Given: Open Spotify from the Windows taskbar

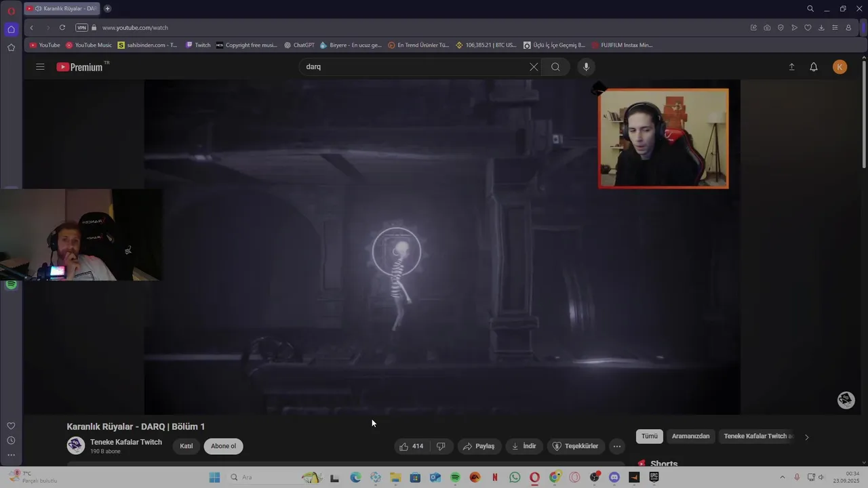Looking at the screenshot, I should point(455,477).
